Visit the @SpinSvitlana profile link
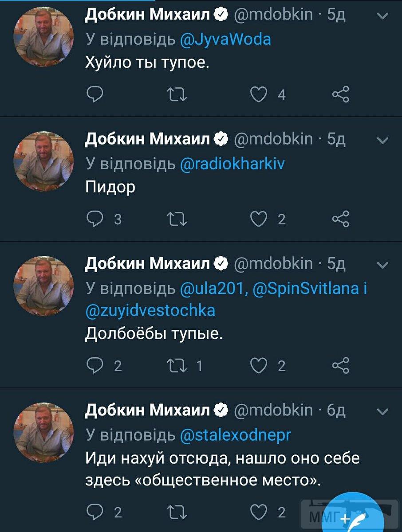 click(x=305, y=289)
